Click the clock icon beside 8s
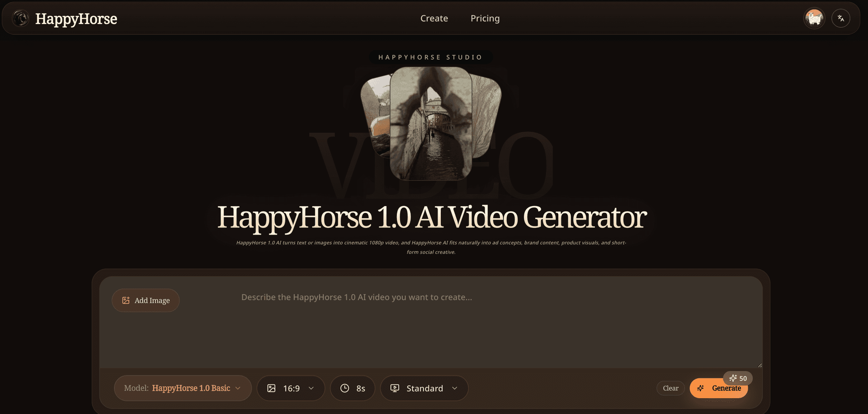This screenshot has height=414, width=868. click(345, 388)
